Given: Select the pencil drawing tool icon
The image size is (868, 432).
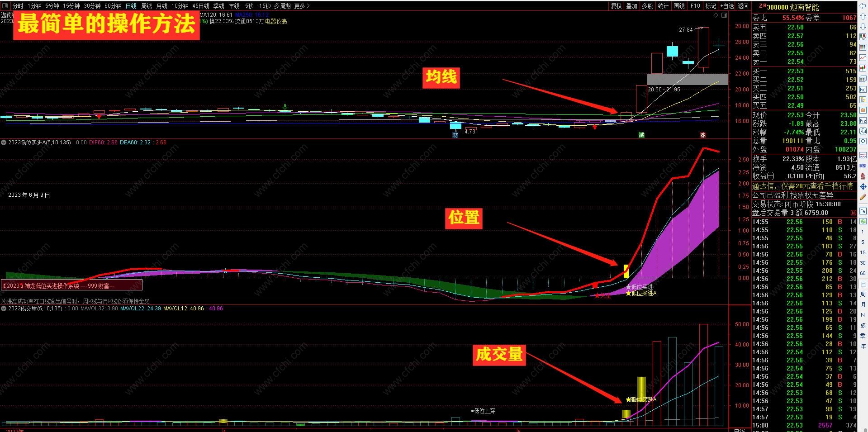Looking at the screenshot, I should [x=863, y=197].
